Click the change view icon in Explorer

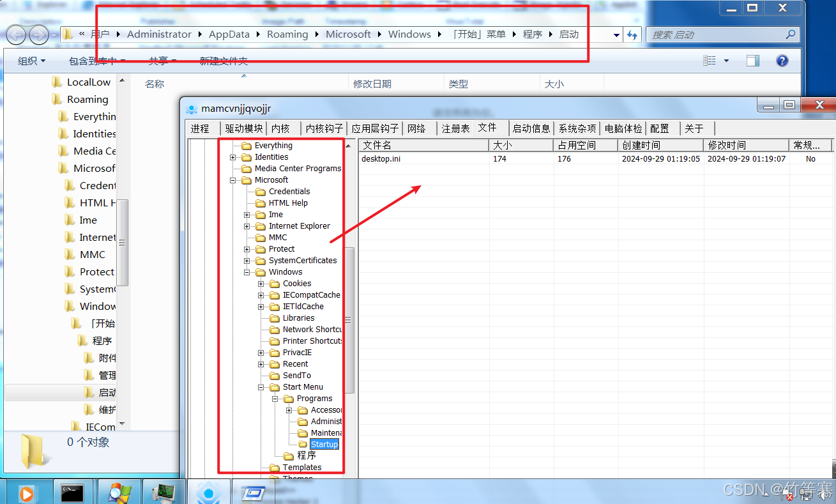710,61
